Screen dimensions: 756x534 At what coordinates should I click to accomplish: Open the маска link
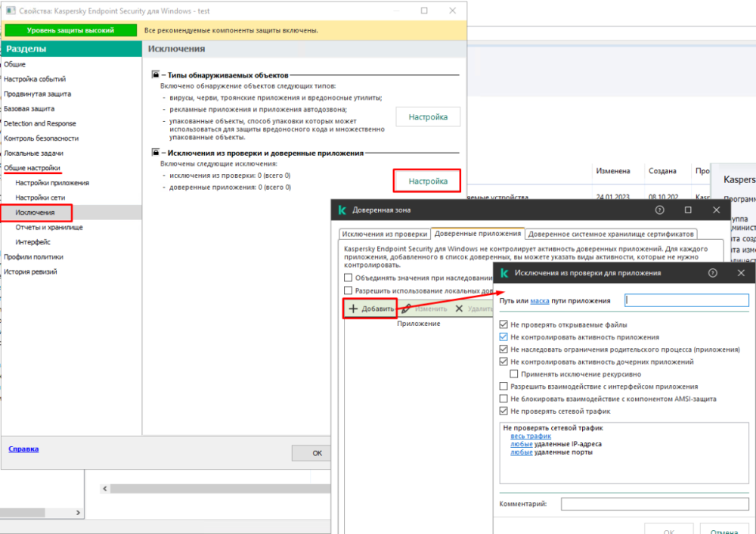tap(540, 301)
